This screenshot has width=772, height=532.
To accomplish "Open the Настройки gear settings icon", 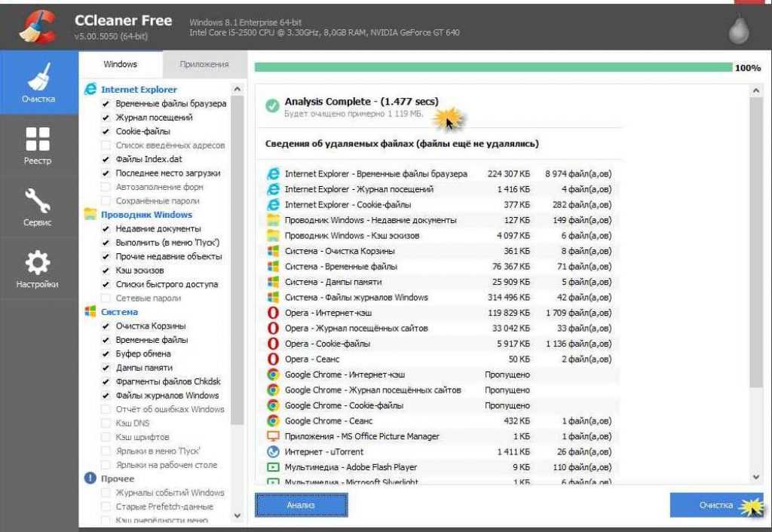I will pyautogui.click(x=38, y=262).
